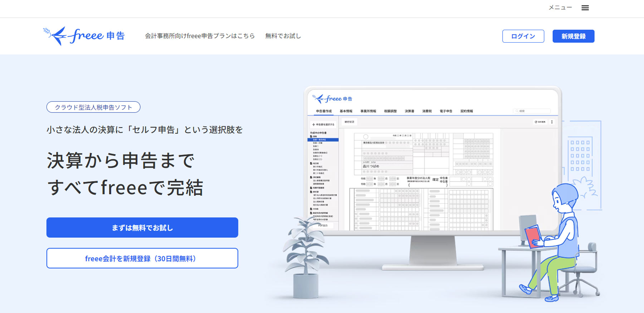
Task: Select the 事業所情報 tab in the monitor mockup
Action: [368, 111]
